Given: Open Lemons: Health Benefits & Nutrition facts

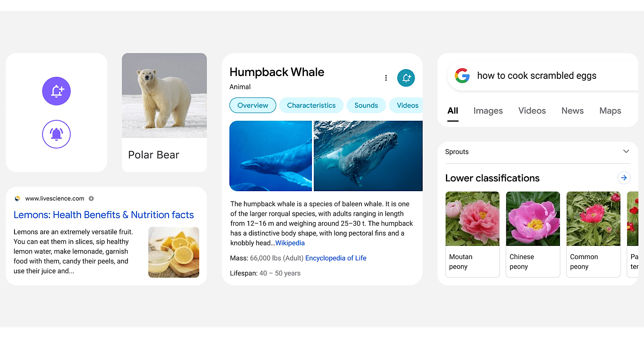Looking at the screenshot, I should 104,215.
